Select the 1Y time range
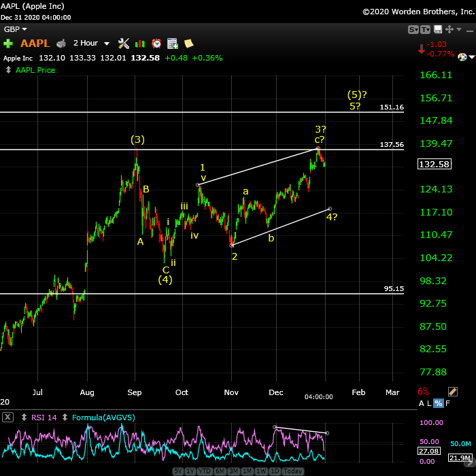 point(190,471)
